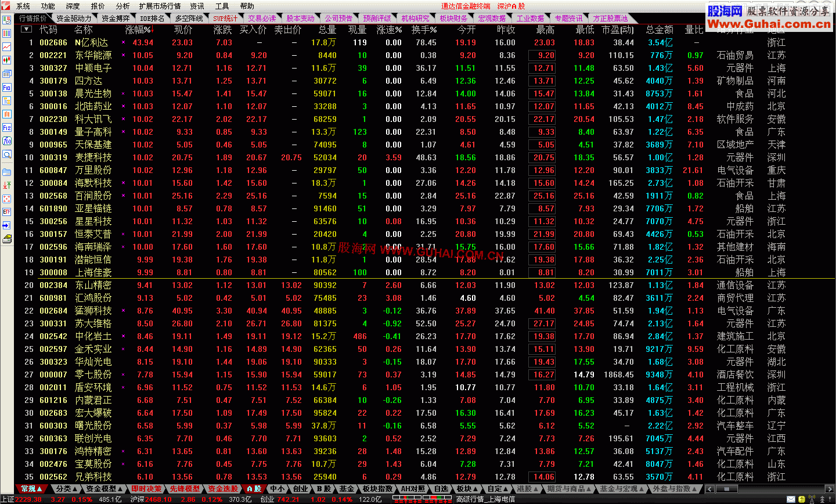Switch to the SUP统计 tab
836x504 pixels.
[225, 19]
